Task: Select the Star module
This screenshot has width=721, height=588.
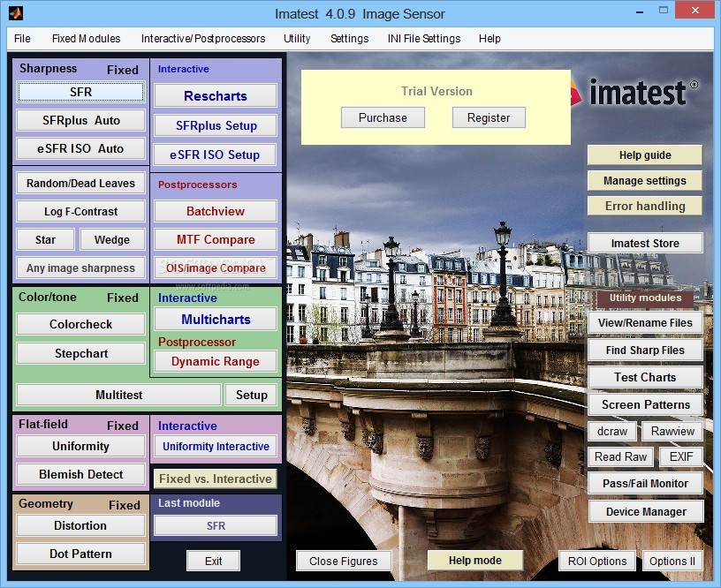Action: (x=46, y=240)
